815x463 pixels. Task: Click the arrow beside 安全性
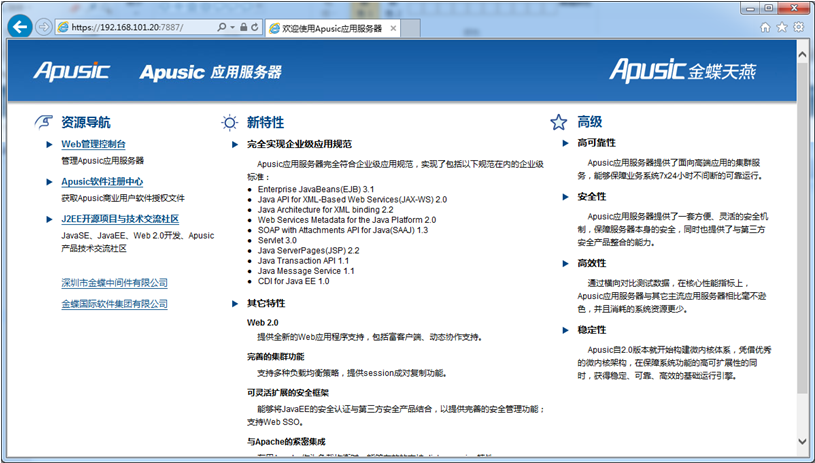tap(566, 197)
